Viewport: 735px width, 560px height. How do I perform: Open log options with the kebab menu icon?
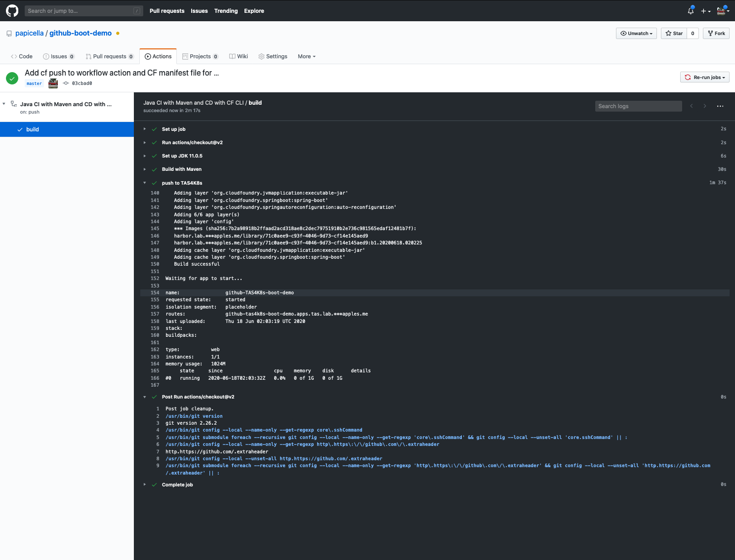(x=720, y=106)
